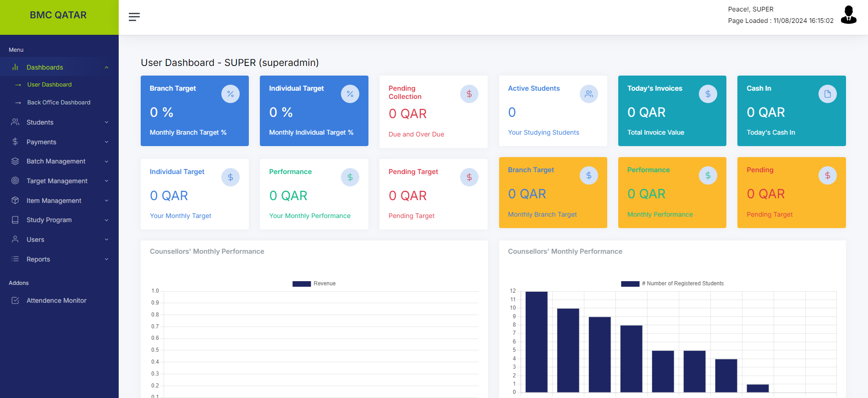868x398 pixels.
Task: Click the dollar icon on Pending Collection card
Action: 469,94
